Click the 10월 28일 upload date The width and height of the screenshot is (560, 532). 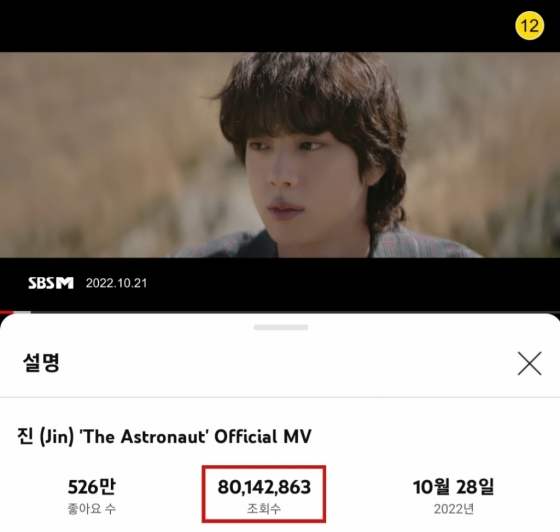(454, 487)
